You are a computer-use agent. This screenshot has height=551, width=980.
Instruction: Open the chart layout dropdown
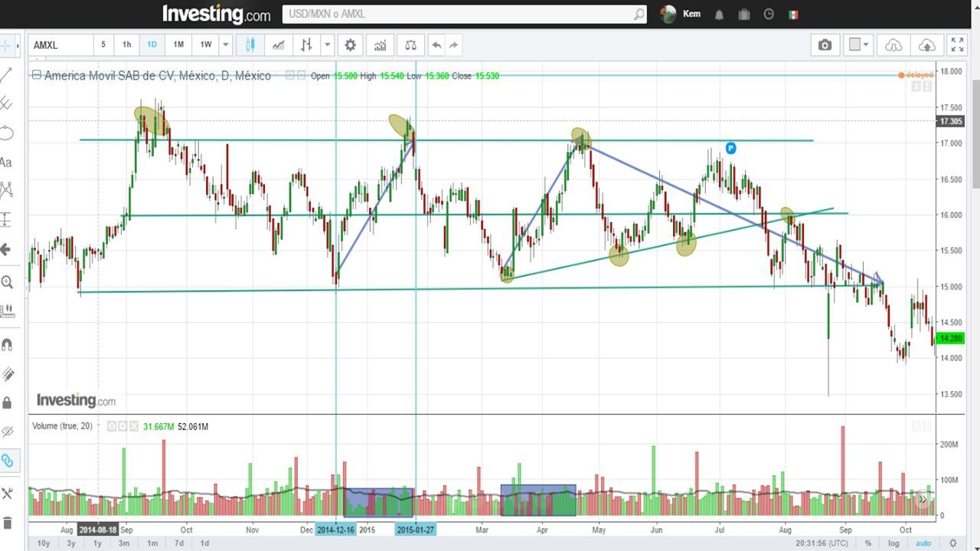click(859, 45)
